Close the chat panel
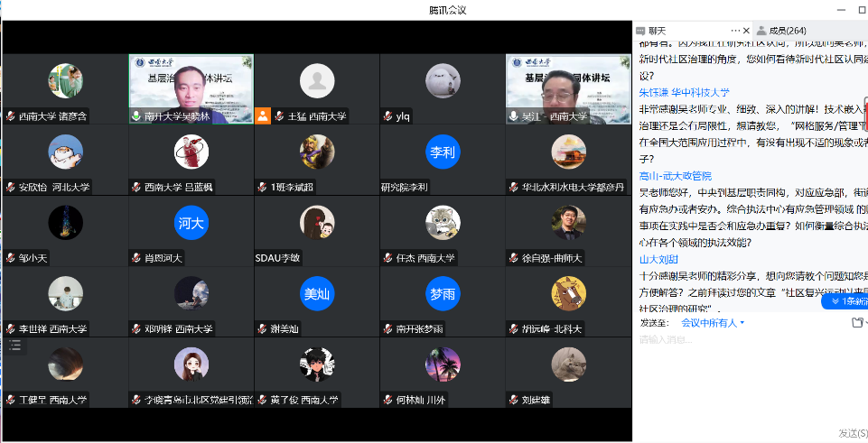This screenshot has height=443, width=868. [747, 30]
